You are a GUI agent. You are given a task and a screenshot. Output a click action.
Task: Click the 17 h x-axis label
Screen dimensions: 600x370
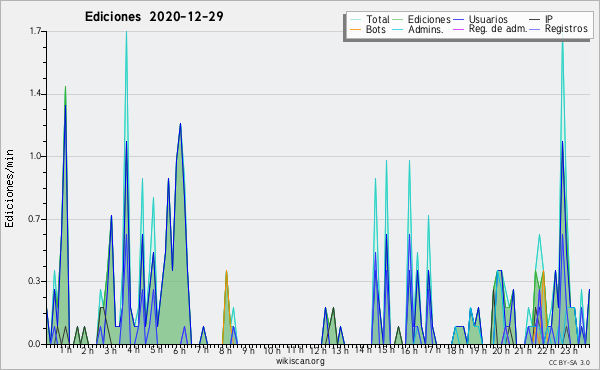coord(432,350)
